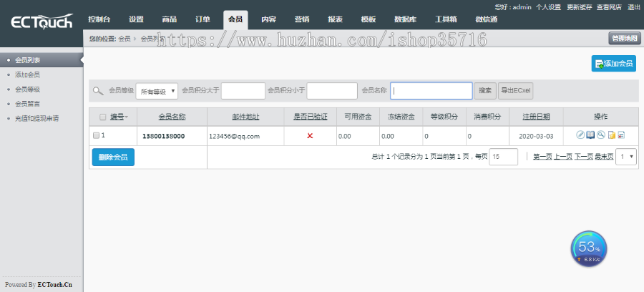Click the registration date 2020-03-03
The height and width of the screenshot is (292, 644).
point(536,137)
